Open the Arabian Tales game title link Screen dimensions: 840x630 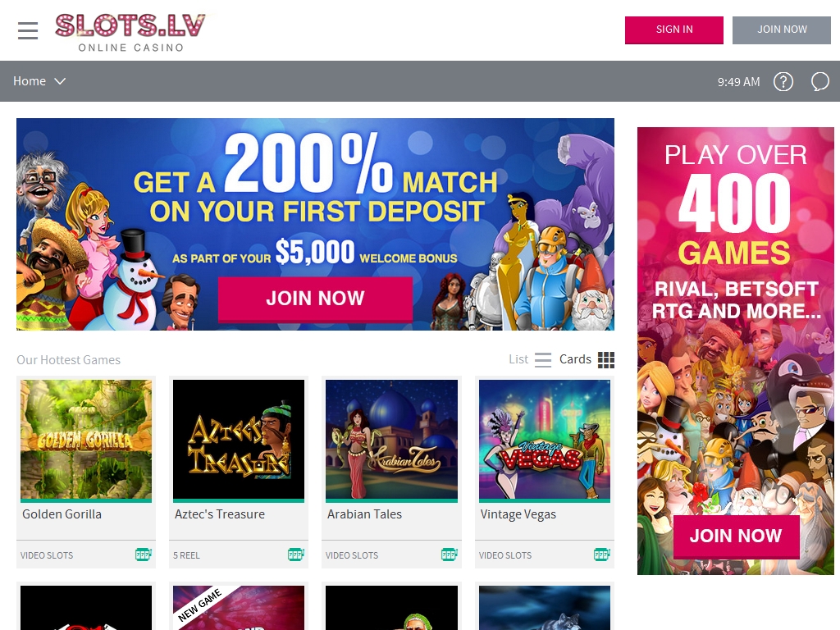pos(364,514)
